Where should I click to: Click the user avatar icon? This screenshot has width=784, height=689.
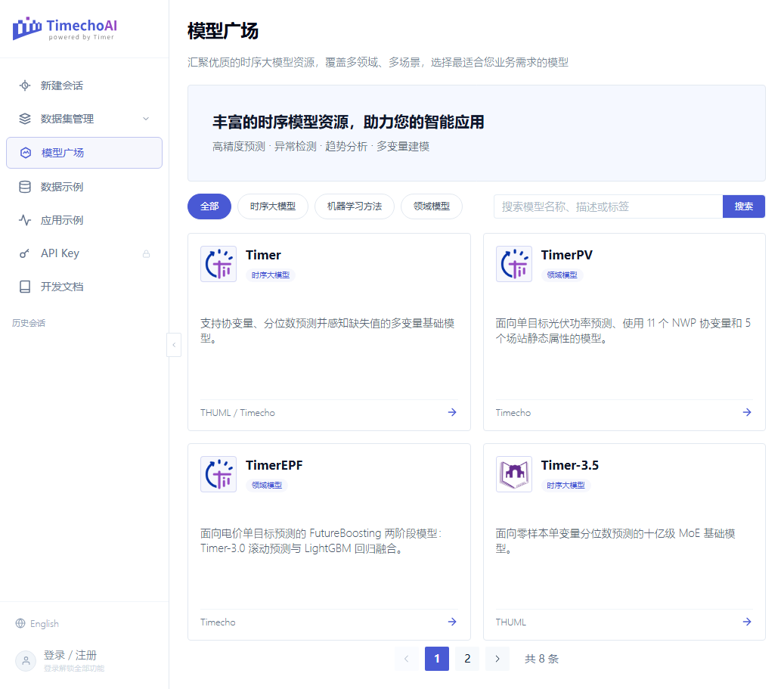click(x=26, y=661)
